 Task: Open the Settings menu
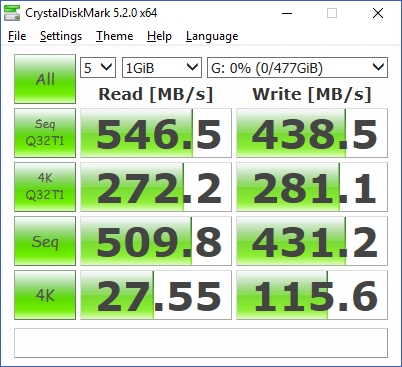point(61,36)
